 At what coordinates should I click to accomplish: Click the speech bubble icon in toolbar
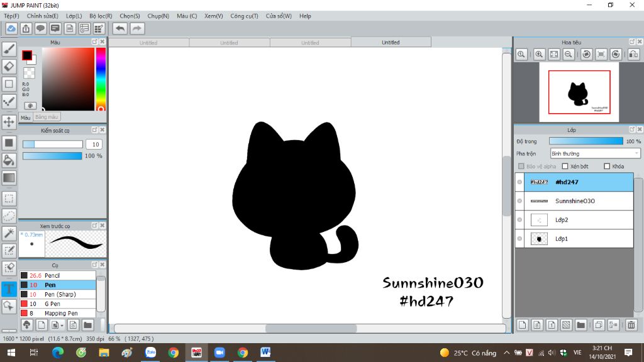(x=40, y=28)
